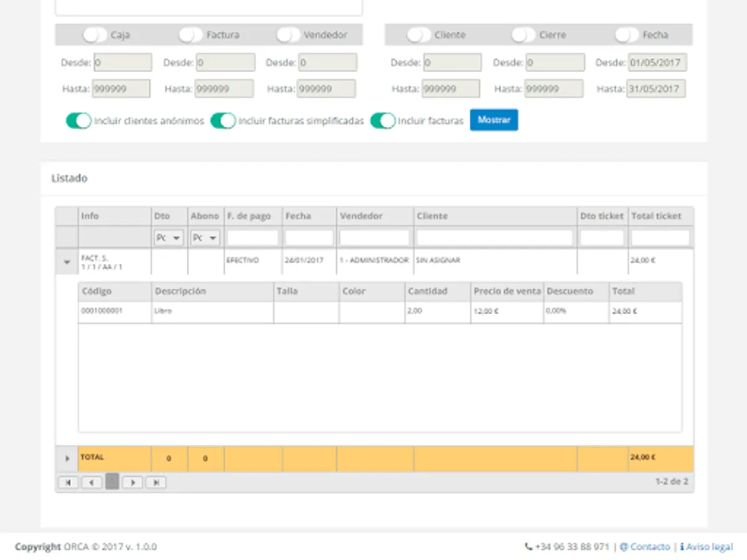Select the SIN ASIGNAR client cell
Image resolution: width=747 pixels, height=560 pixels.
click(x=496, y=261)
